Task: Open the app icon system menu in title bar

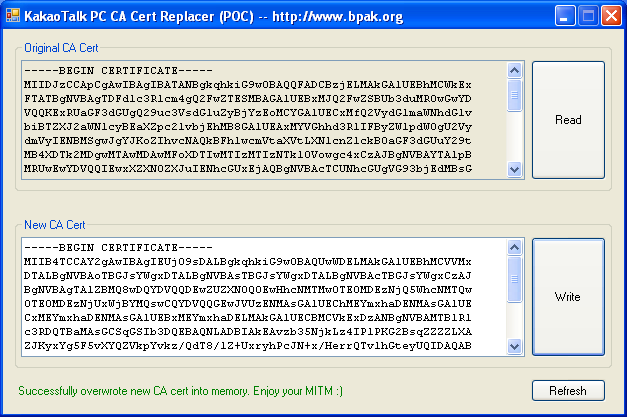Action: pos(14,15)
